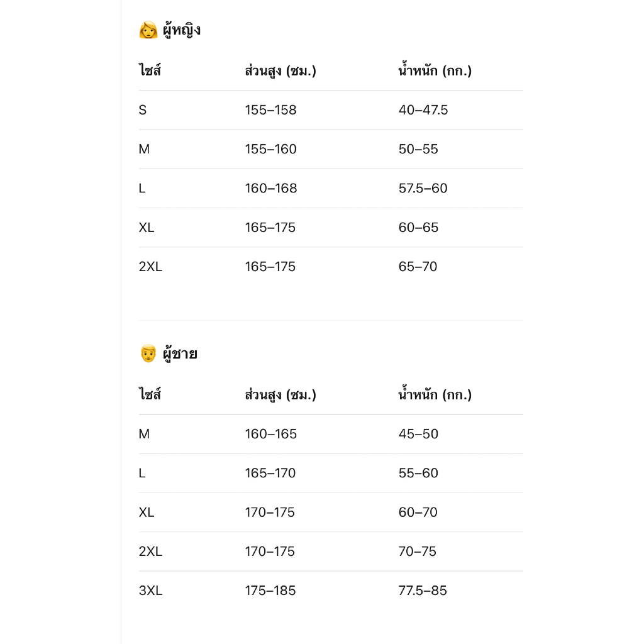The image size is (644, 644).
Task: Click the 55–60 weight cell
Action: click(418, 473)
